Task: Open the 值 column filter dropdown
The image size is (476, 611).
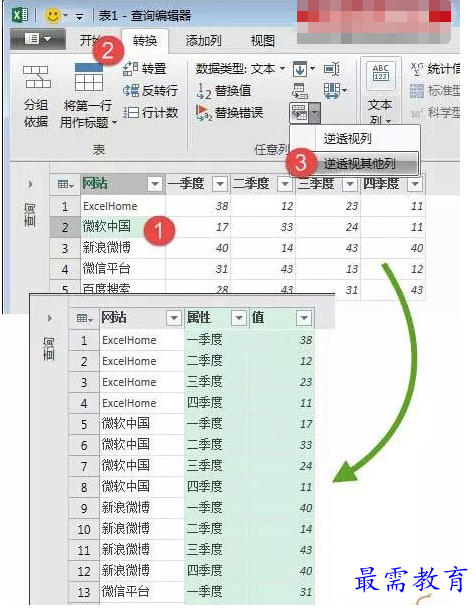Action: click(x=304, y=318)
